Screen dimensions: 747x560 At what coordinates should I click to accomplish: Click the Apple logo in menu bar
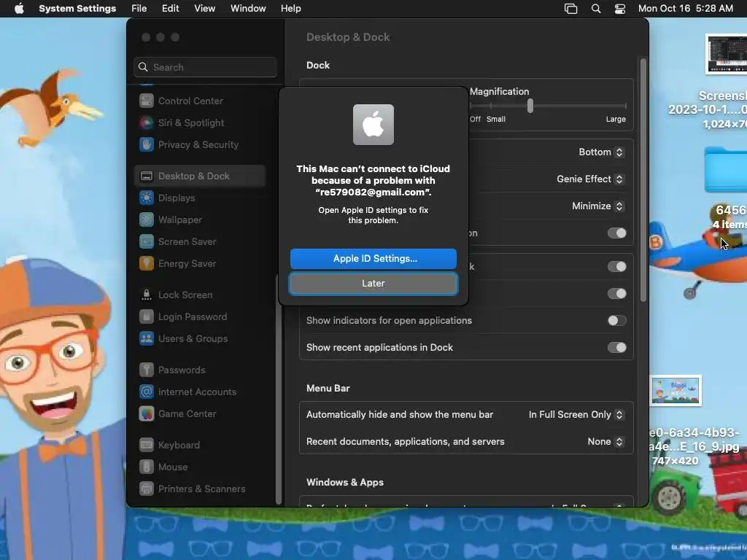[19, 9]
